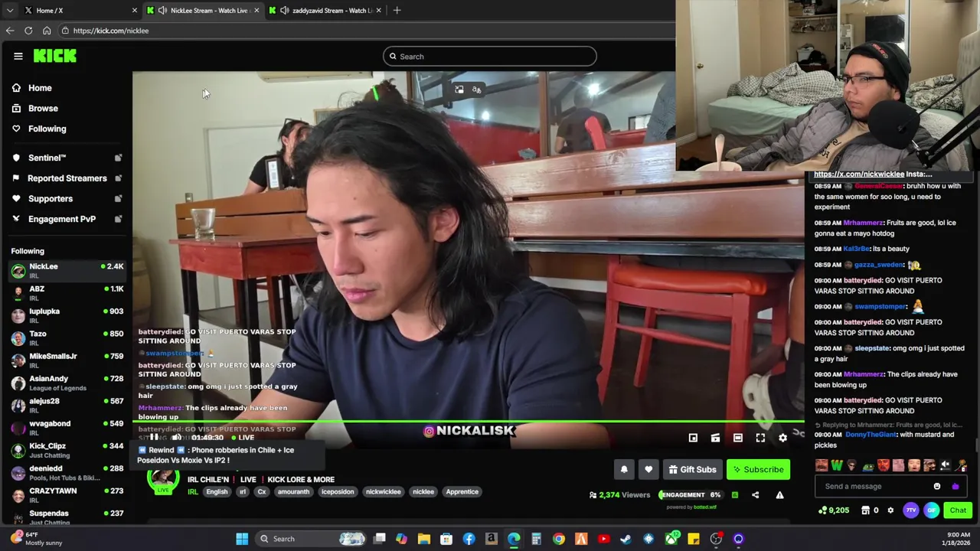The image size is (980, 551).
Task: Click the Gift Subs button
Action: pos(692,469)
